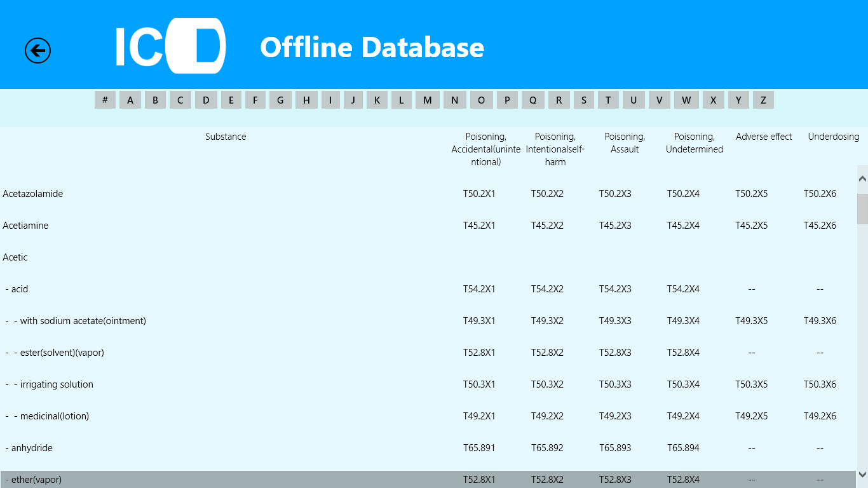Click the letter Q filter
This screenshot has width=868, height=488.
532,100
